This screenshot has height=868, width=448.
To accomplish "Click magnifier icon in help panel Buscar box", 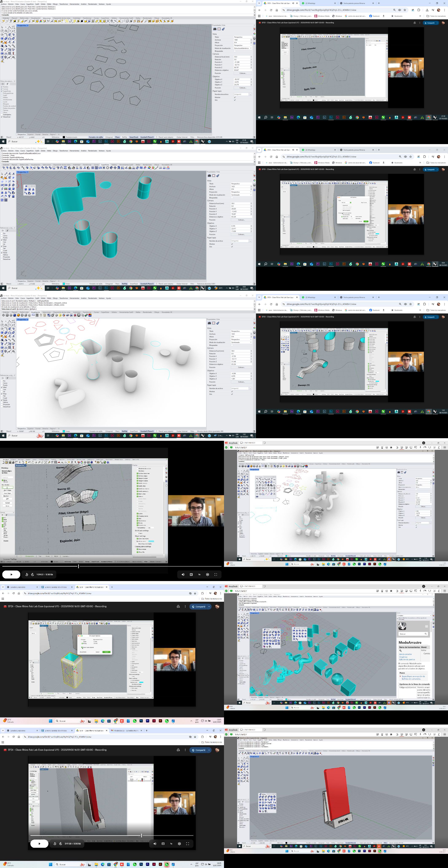I will [x=426, y=634].
